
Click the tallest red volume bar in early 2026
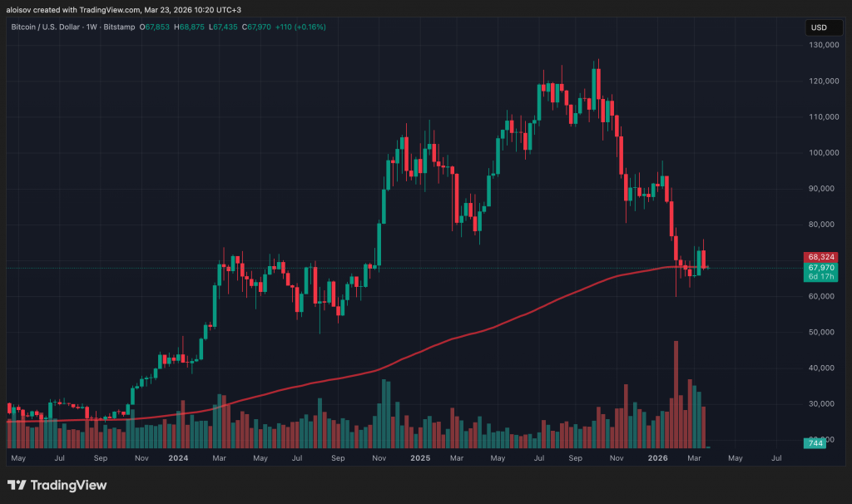(676, 391)
